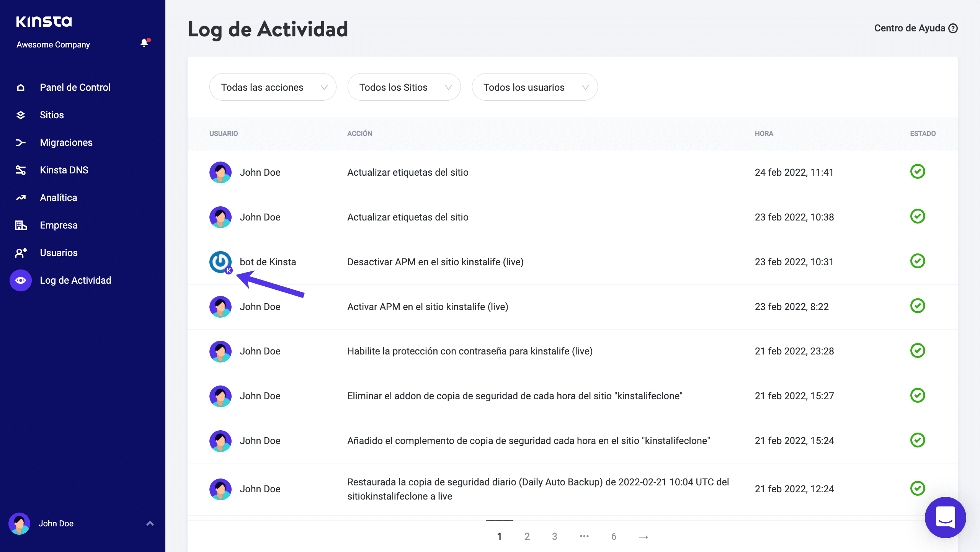
Task: Jump to page 6 in pagination
Action: pos(614,536)
